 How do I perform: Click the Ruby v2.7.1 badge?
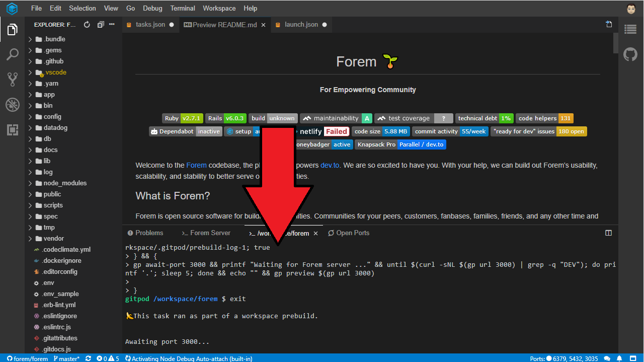click(x=183, y=119)
